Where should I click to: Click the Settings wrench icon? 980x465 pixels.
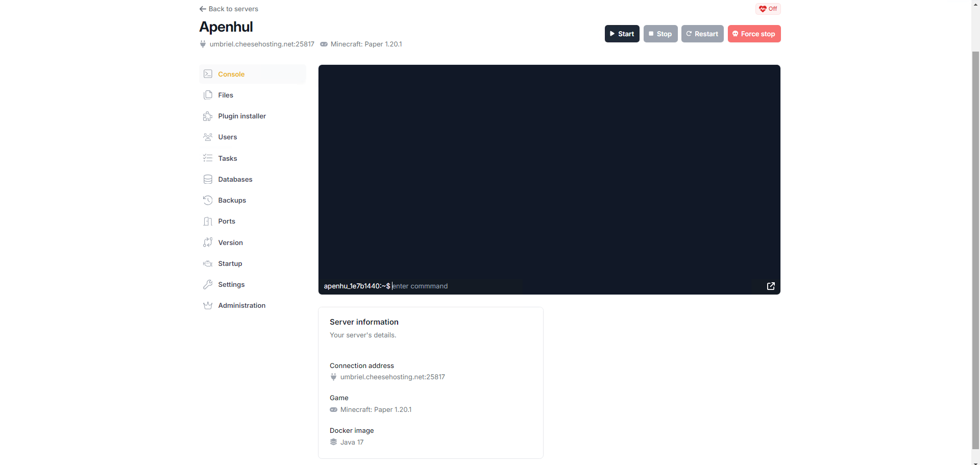(x=208, y=285)
